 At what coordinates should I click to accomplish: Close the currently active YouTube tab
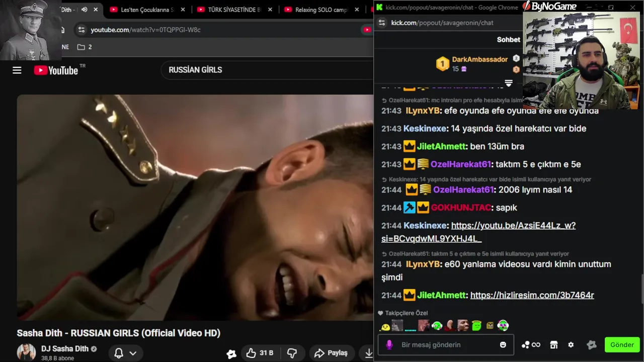[x=96, y=10]
